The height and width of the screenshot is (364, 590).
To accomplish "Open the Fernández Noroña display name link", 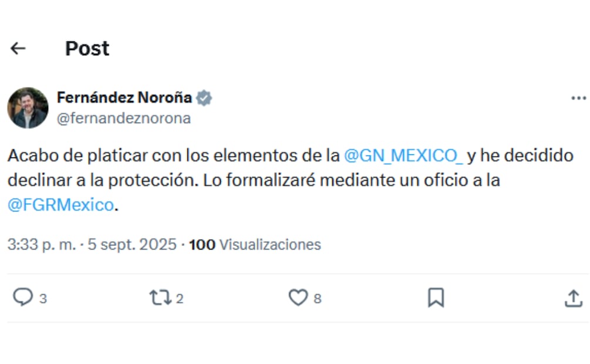I will point(124,98).
